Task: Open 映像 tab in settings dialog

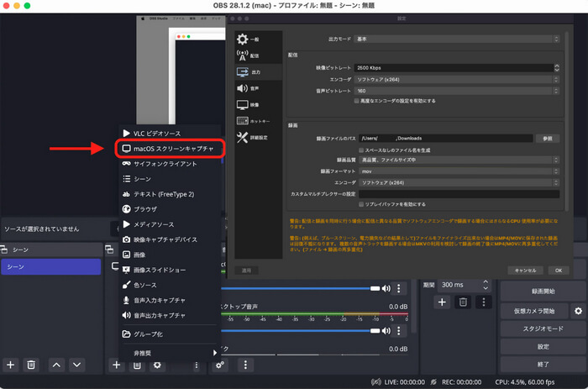Action: [259, 105]
